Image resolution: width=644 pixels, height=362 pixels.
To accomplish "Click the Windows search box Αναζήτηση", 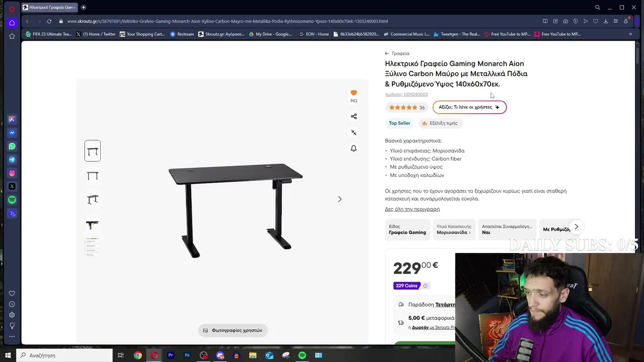I will point(64,355).
